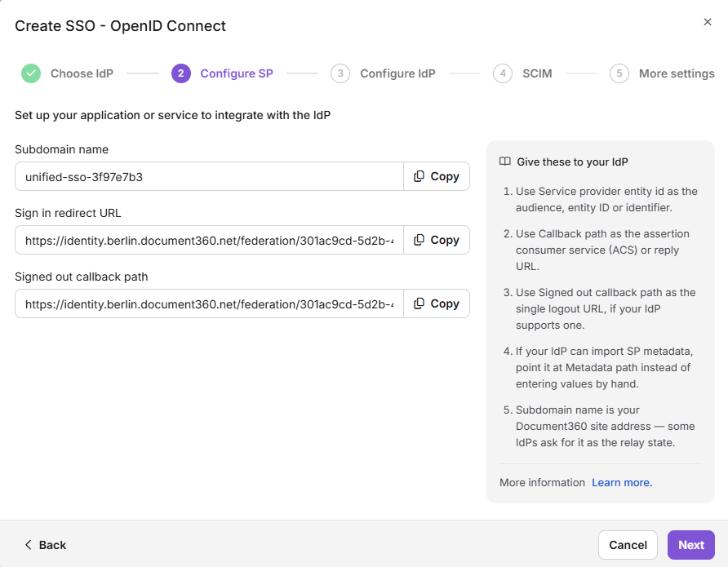This screenshot has width=728, height=567.
Task: Go Back to previous step
Action: (x=46, y=545)
